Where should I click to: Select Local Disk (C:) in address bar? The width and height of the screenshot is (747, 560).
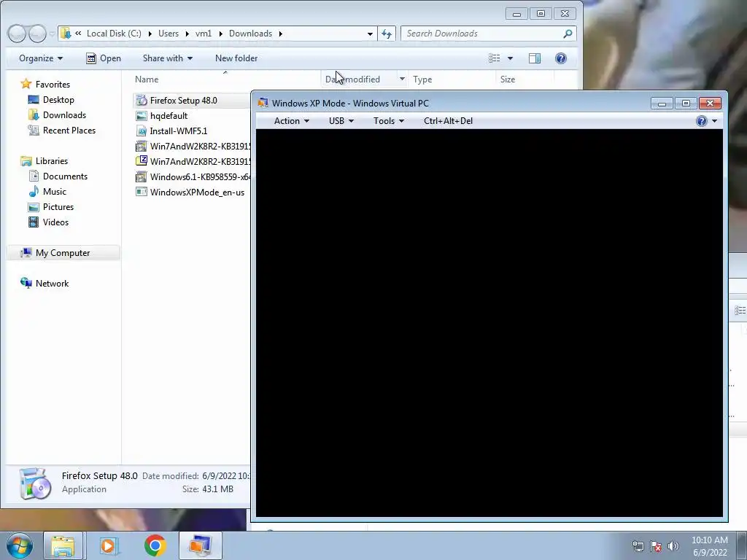(114, 34)
